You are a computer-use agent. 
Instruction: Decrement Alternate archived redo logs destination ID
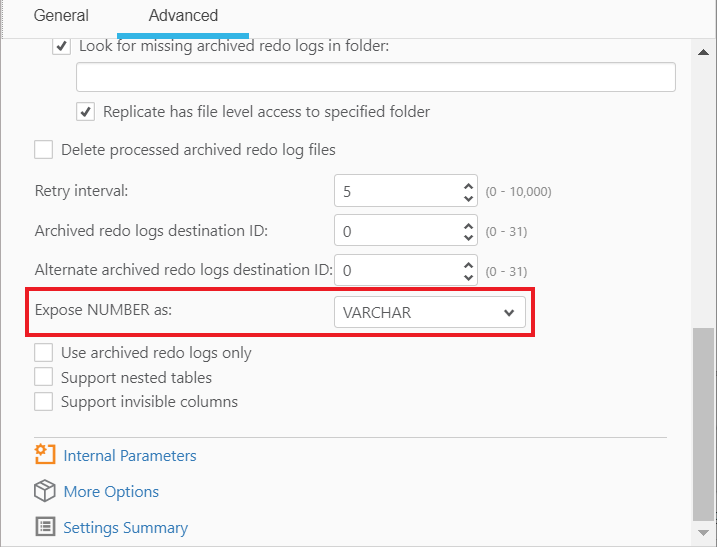(470, 277)
